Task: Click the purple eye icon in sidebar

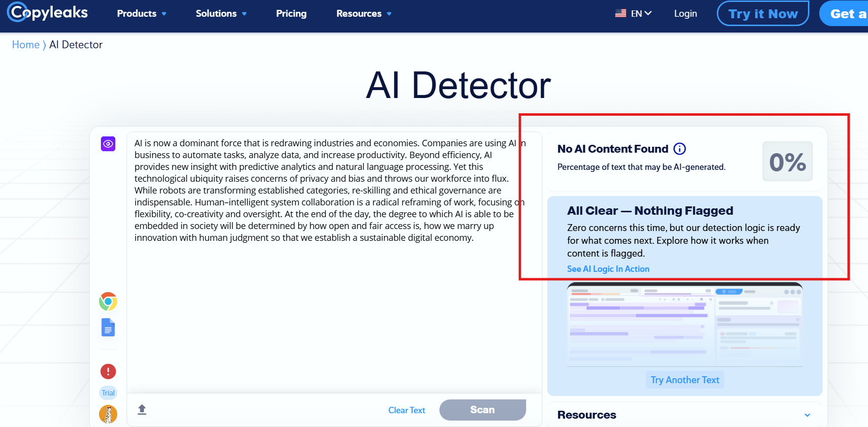Action: pyautogui.click(x=108, y=144)
